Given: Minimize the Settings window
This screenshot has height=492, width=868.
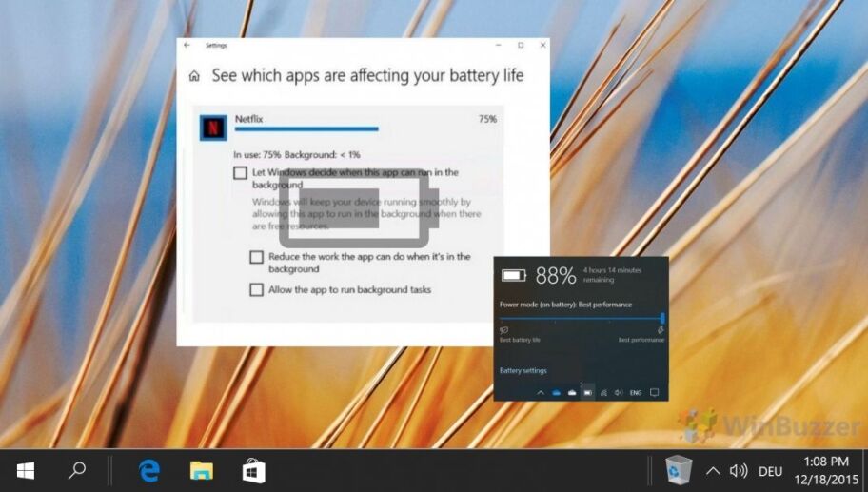Looking at the screenshot, I should 498,45.
